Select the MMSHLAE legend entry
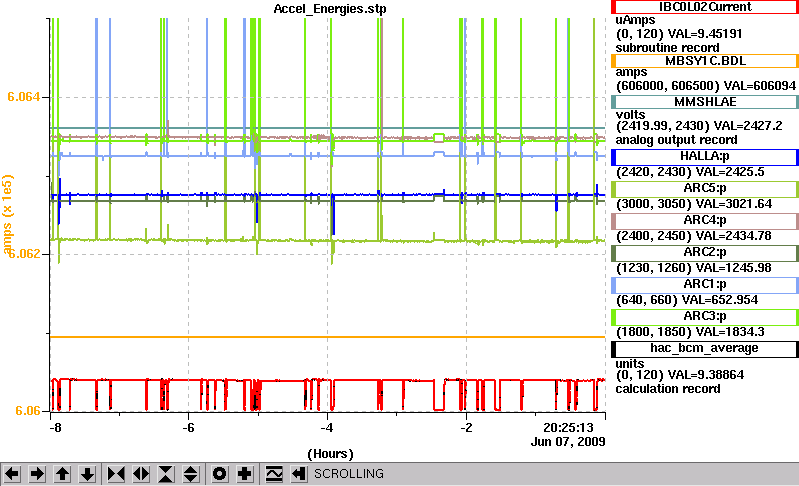 [705, 102]
